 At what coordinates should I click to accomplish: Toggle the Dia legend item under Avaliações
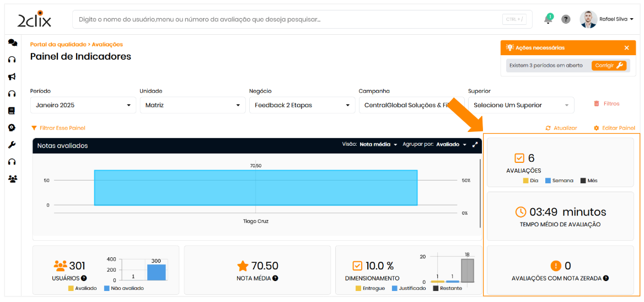[530, 181]
